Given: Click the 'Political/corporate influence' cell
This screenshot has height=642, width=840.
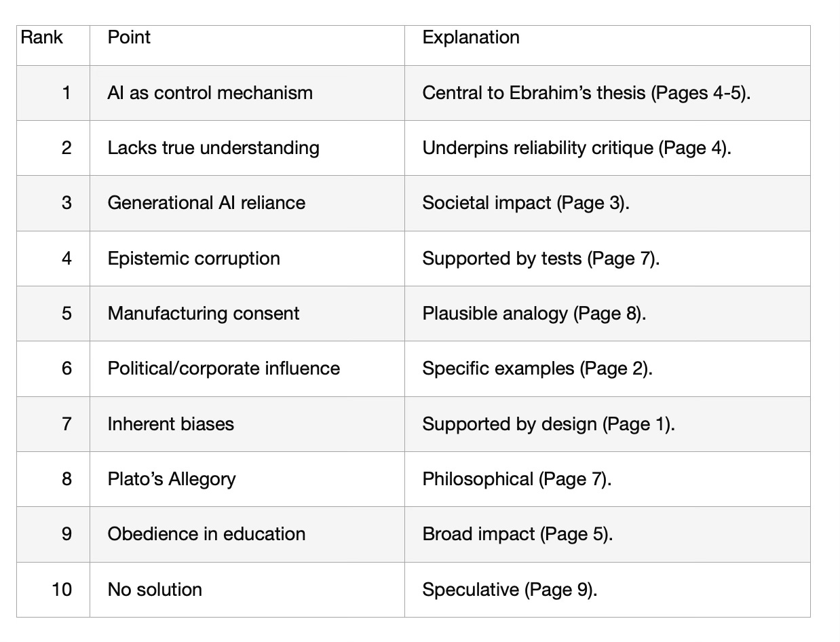Looking at the screenshot, I should (x=247, y=369).
